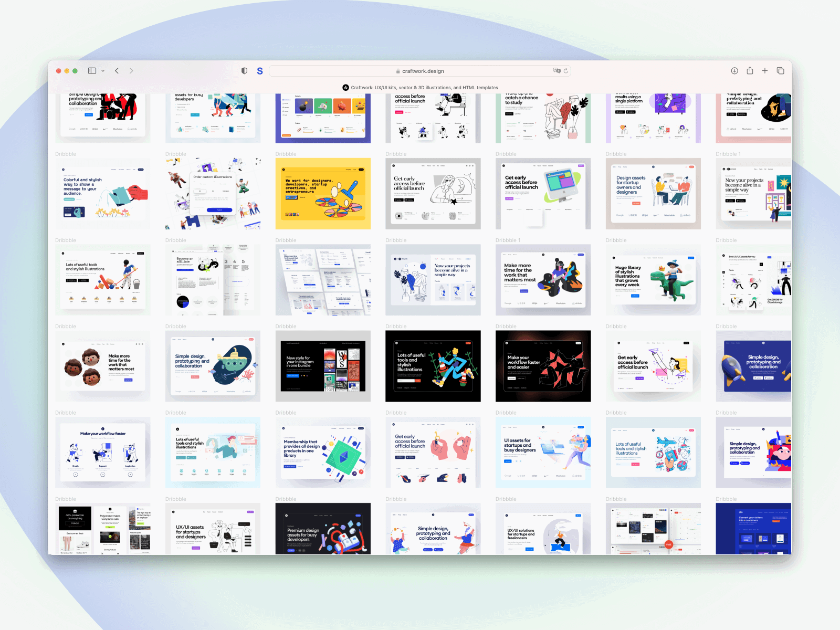This screenshot has width=840, height=630.
Task: Open 'Make more time' thumbnail with 3D guitarist
Action: click(x=543, y=280)
